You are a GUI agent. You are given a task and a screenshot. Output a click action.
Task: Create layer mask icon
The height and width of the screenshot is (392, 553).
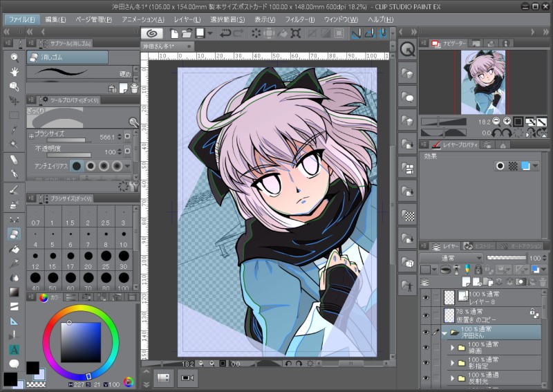[521, 281]
